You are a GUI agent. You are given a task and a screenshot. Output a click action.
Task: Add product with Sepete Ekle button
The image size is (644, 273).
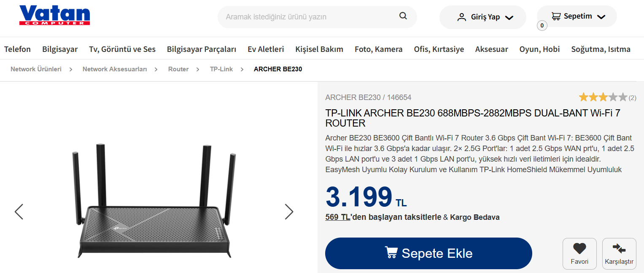pyautogui.click(x=428, y=253)
